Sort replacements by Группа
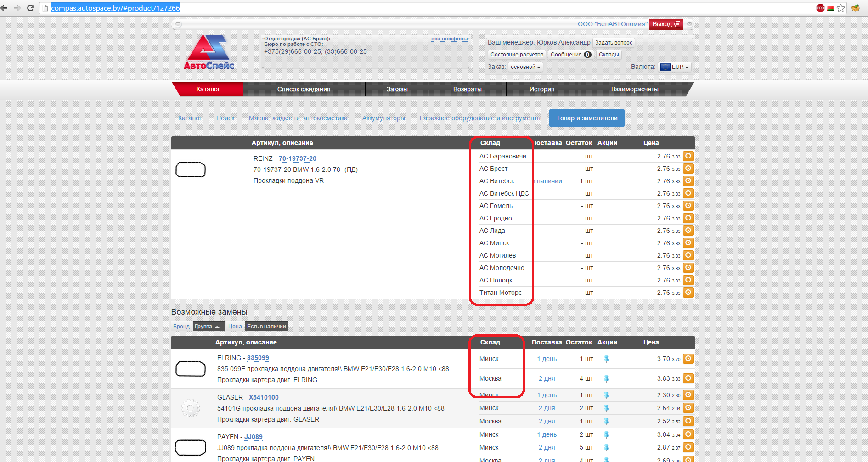Screen dimensions: 868x462 pyautogui.click(x=209, y=327)
